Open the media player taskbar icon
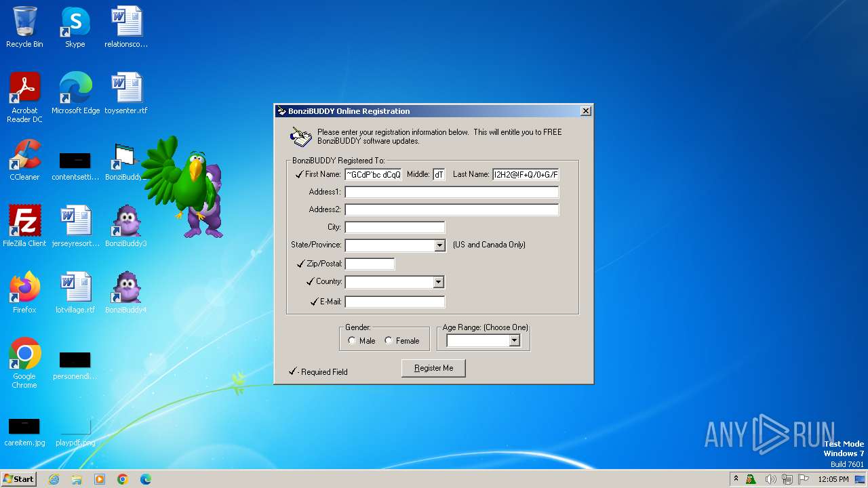Screen dimensions: 868x488 pyautogui.click(x=100, y=479)
